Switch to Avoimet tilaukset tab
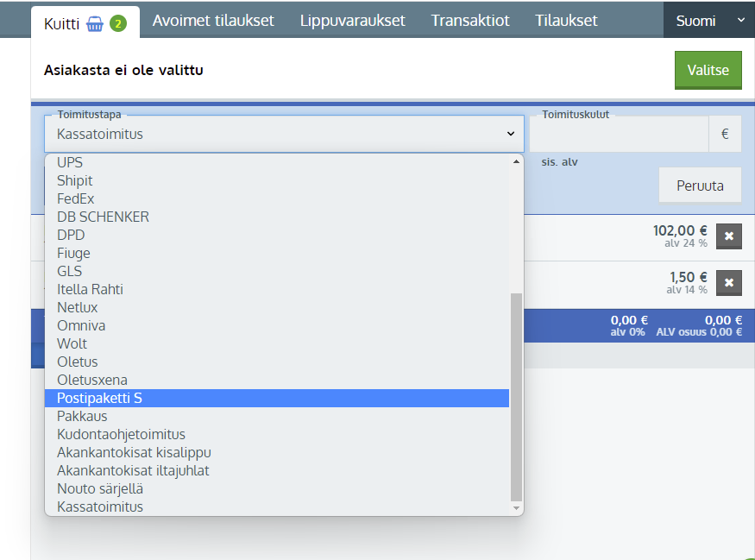 213,21
